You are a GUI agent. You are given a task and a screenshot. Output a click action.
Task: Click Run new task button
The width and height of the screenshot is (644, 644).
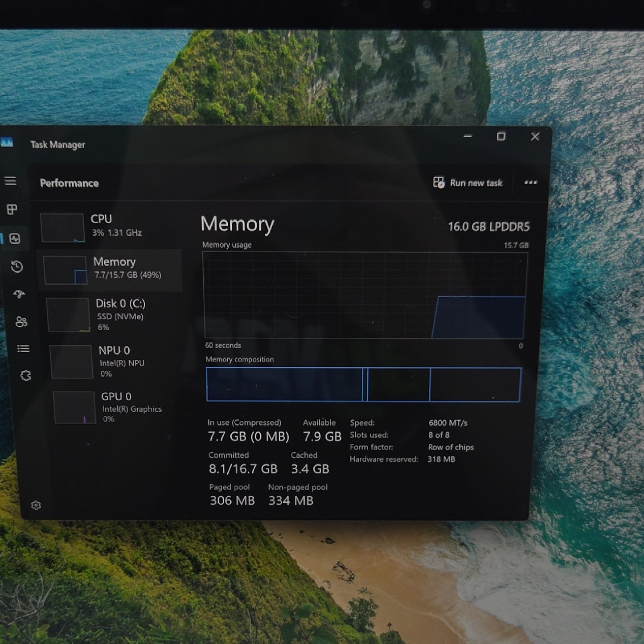point(468,183)
